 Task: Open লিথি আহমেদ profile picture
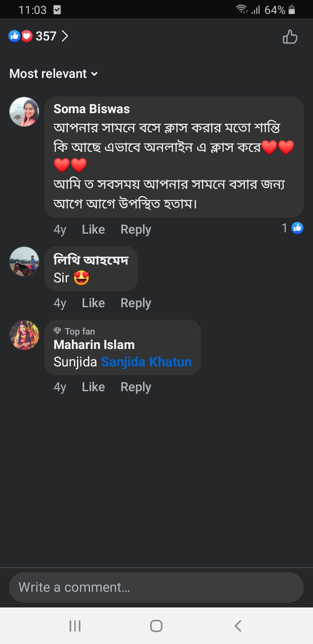[x=24, y=262]
